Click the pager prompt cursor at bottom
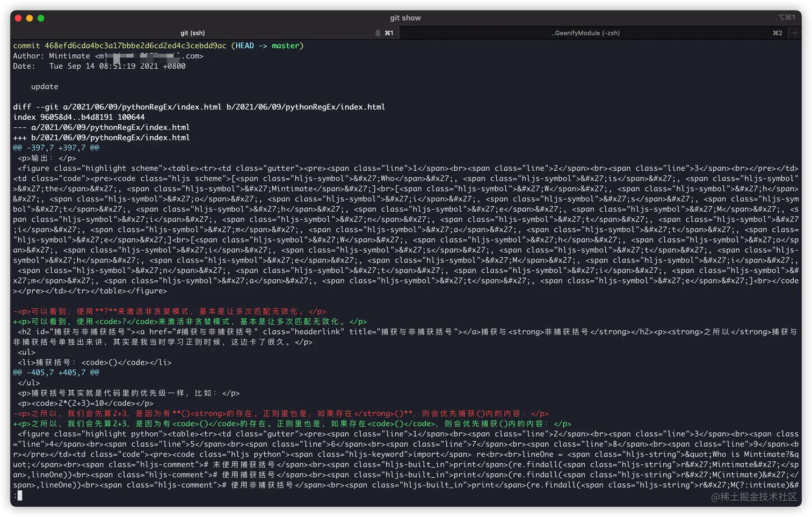Image resolution: width=812 pixels, height=517 pixels. [x=20, y=496]
